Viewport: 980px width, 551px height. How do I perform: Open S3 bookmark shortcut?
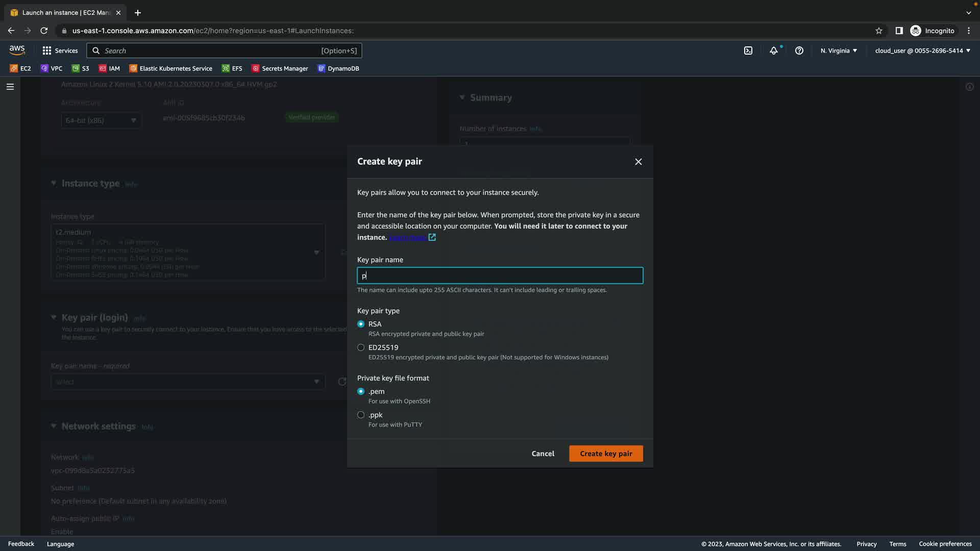coord(81,68)
